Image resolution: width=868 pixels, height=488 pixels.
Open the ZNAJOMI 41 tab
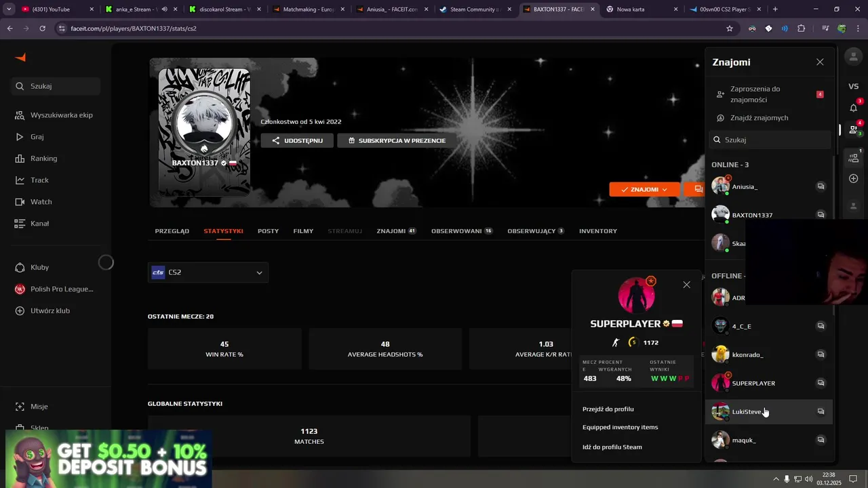[x=396, y=231]
